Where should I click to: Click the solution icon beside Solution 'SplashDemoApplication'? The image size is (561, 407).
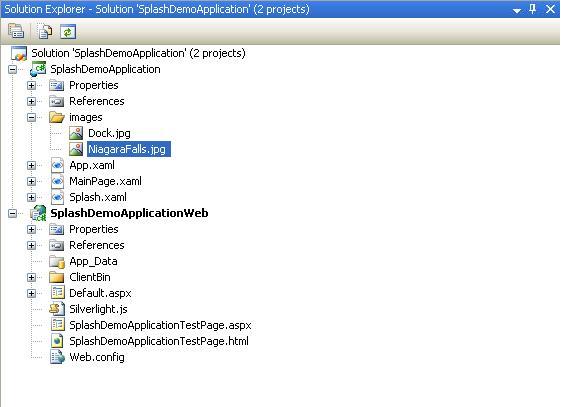click(19, 53)
